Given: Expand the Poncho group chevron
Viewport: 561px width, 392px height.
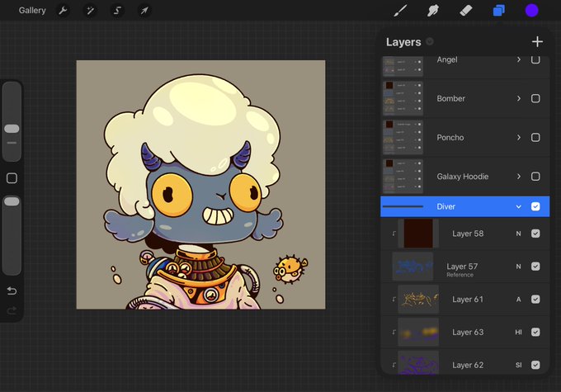Looking at the screenshot, I should (x=519, y=138).
